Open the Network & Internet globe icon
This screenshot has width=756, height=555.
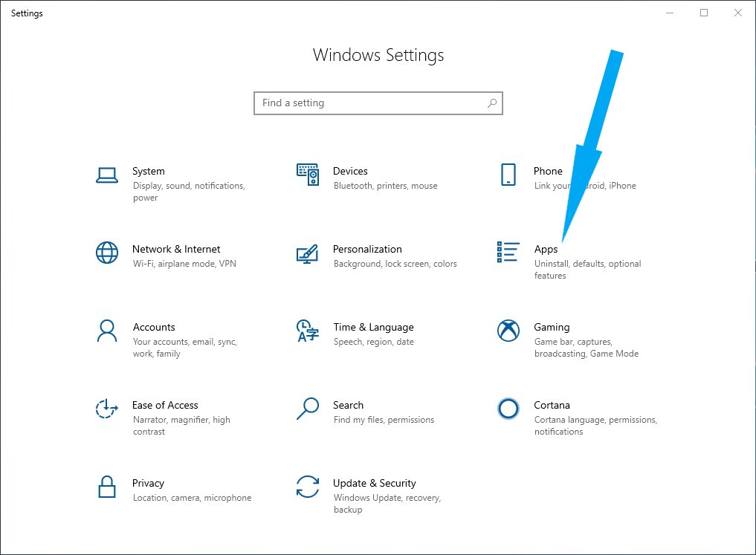[106, 253]
